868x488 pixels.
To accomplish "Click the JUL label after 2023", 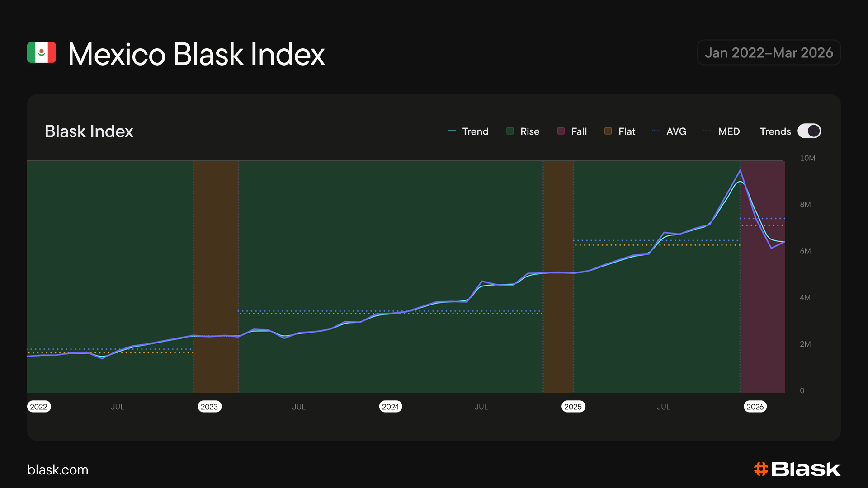I will (299, 407).
